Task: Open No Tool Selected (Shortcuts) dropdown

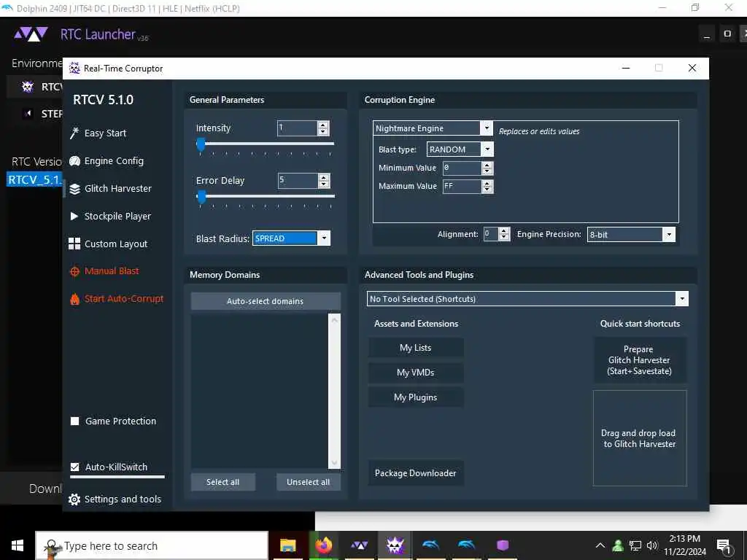Action: point(682,298)
